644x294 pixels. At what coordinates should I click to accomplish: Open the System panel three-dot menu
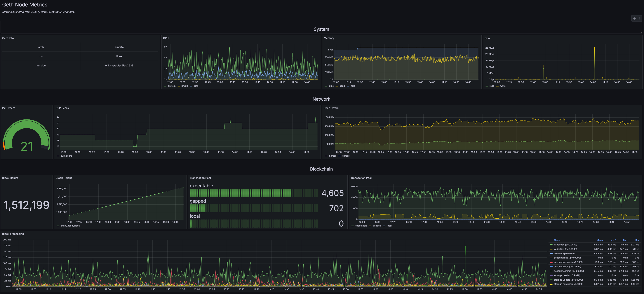[640, 18]
